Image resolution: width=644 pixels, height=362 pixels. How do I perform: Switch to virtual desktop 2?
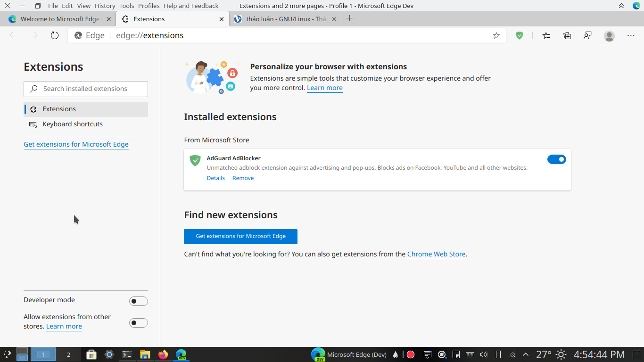pyautogui.click(x=68, y=354)
